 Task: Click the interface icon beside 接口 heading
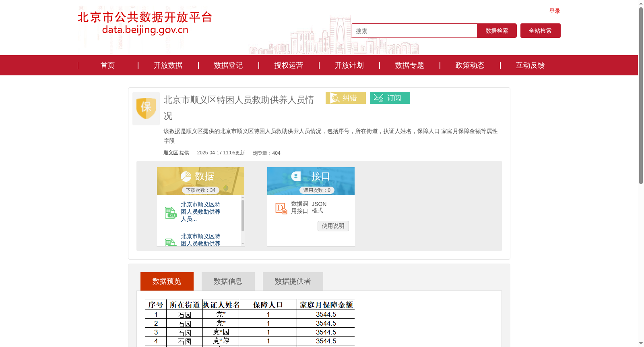pos(296,176)
